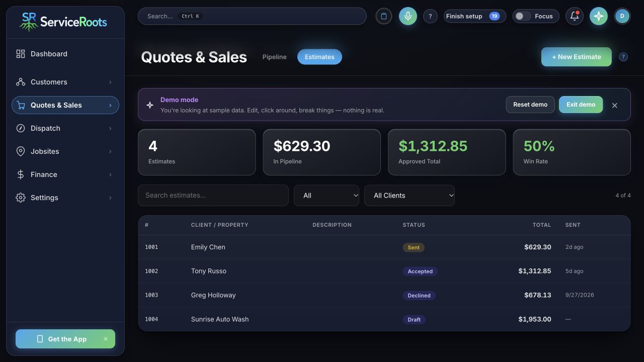
Task: Open the All Clients dropdown
Action: pos(410,196)
